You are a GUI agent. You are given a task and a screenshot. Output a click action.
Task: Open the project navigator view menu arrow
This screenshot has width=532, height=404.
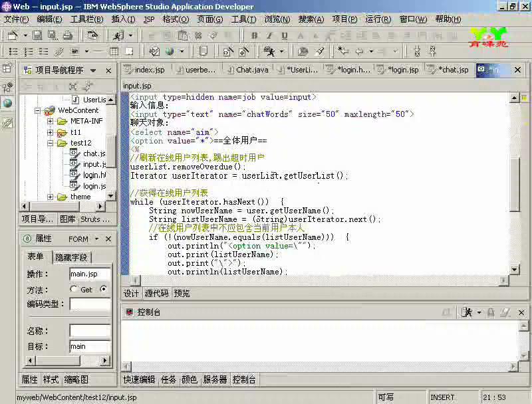coord(93,70)
